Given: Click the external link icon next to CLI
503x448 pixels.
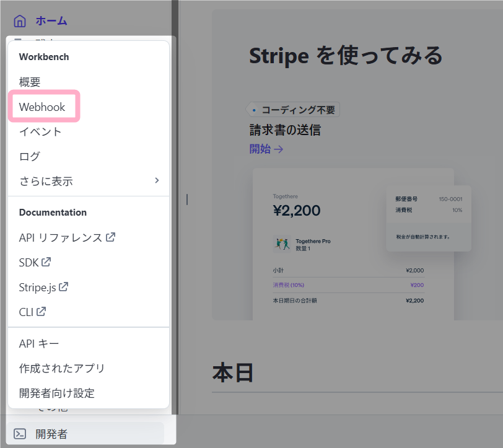Looking at the screenshot, I should (42, 312).
